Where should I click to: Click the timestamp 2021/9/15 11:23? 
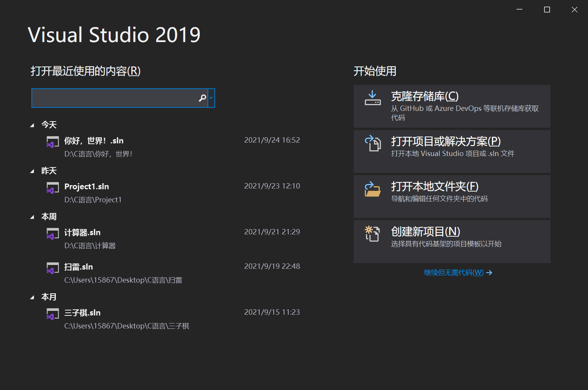tap(272, 312)
